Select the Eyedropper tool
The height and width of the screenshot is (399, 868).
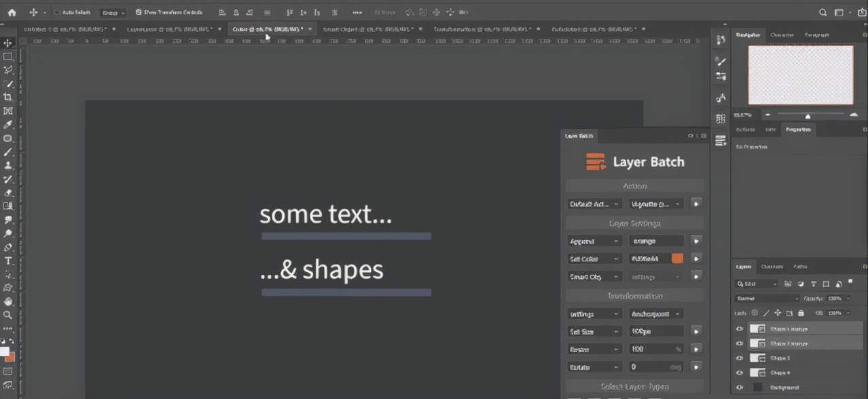8,125
